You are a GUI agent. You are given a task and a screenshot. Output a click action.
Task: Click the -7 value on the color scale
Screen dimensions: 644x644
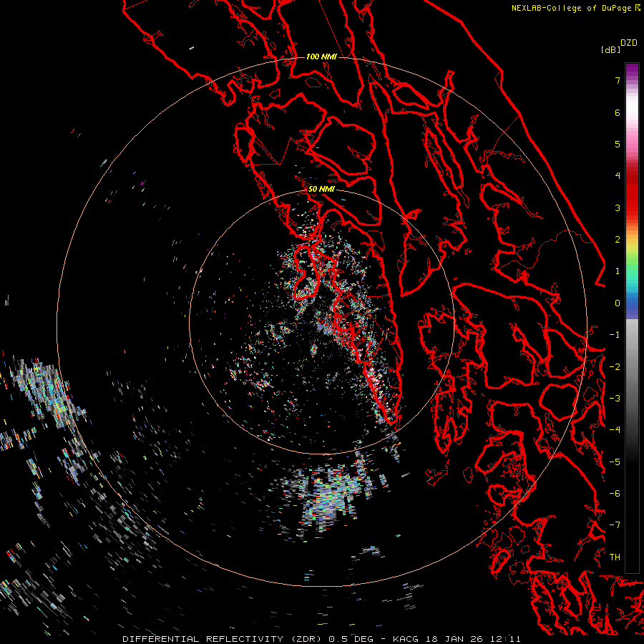coord(615,525)
